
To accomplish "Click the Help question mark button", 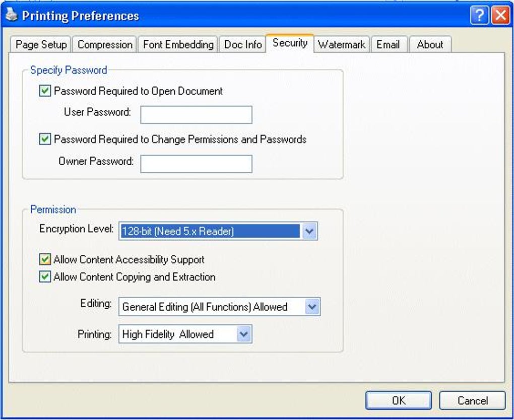I will pos(479,16).
